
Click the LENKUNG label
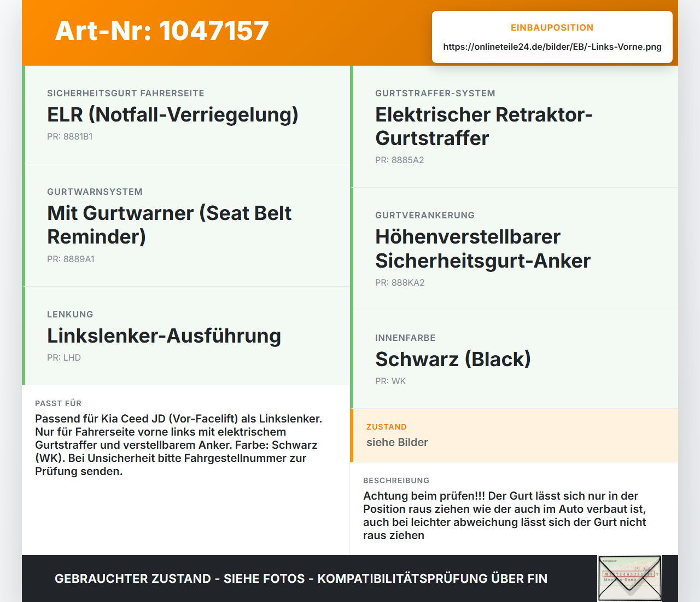pyautogui.click(x=70, y=314)
